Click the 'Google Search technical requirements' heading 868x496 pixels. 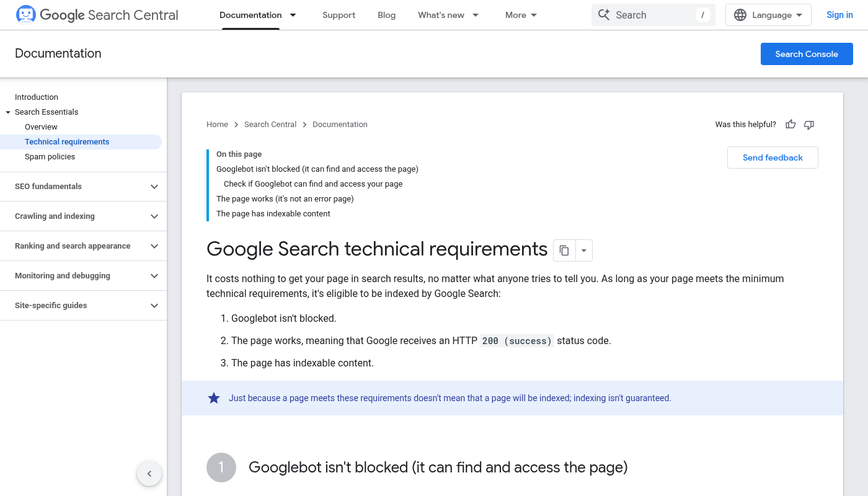coord(377,249)
